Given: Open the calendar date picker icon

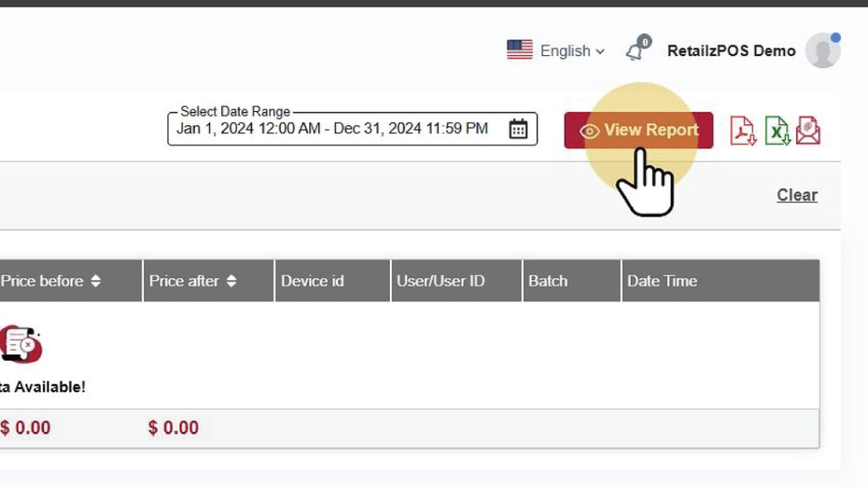Looking at the screenshot, I should [518, 130].
